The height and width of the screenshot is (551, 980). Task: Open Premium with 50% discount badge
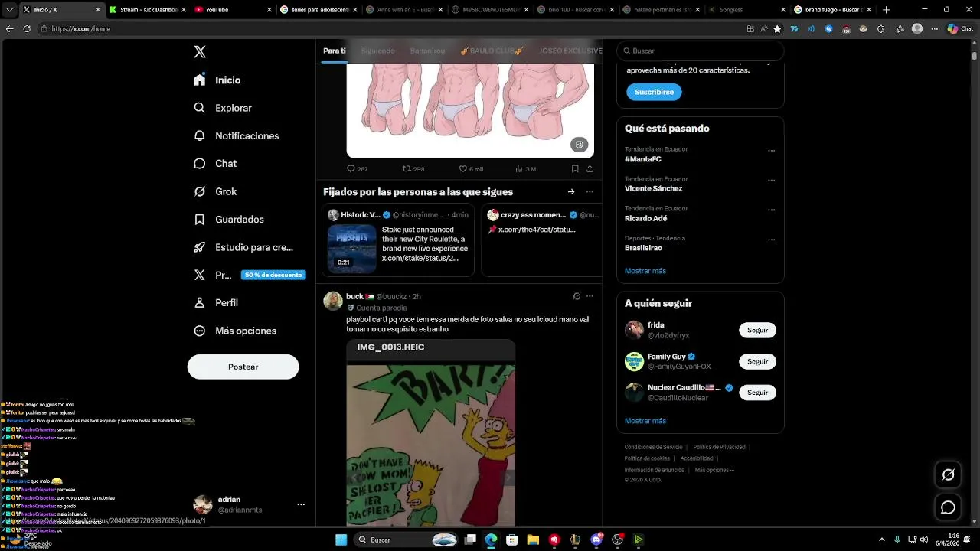click(x=249, y=275)
